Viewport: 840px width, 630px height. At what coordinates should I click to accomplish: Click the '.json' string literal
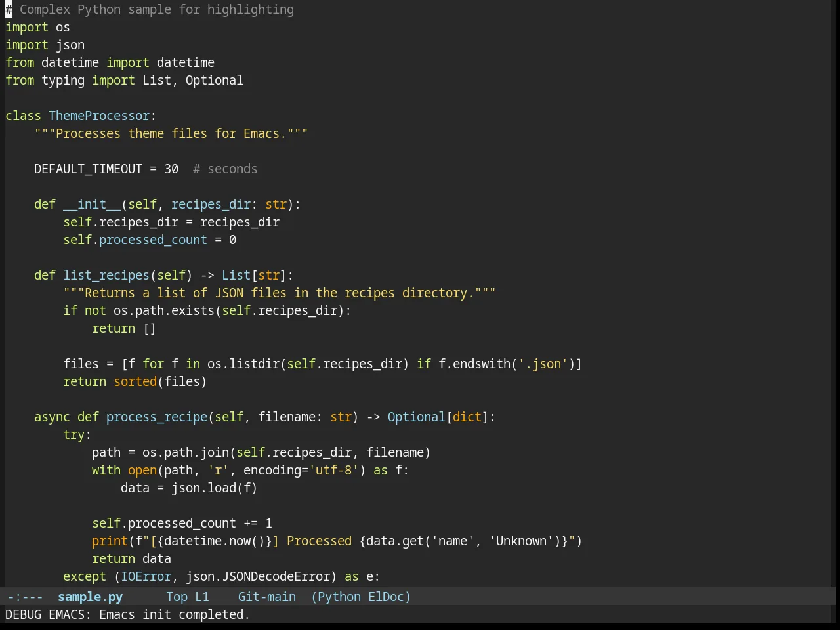pyautogui.click(x=543, y=364)
